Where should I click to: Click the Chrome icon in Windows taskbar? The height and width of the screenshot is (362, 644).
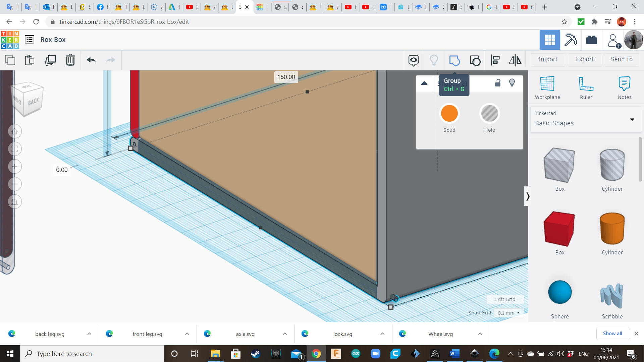click(x=316, y=354)
